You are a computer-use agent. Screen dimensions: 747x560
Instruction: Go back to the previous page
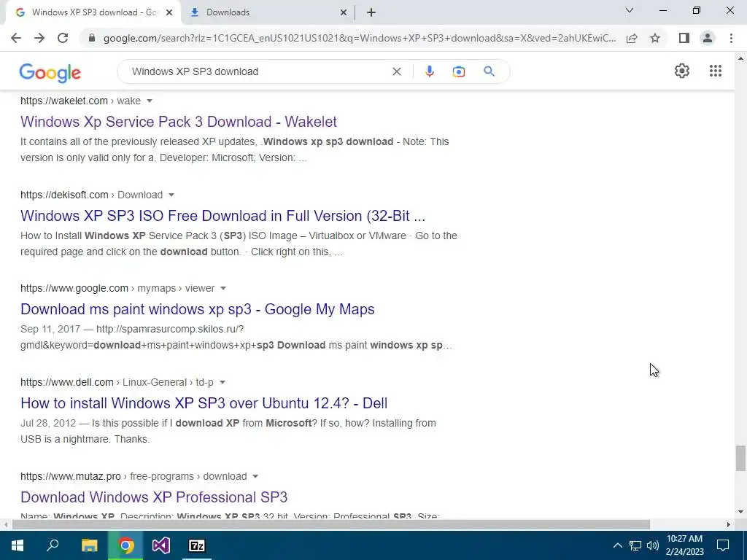point(16,38)
